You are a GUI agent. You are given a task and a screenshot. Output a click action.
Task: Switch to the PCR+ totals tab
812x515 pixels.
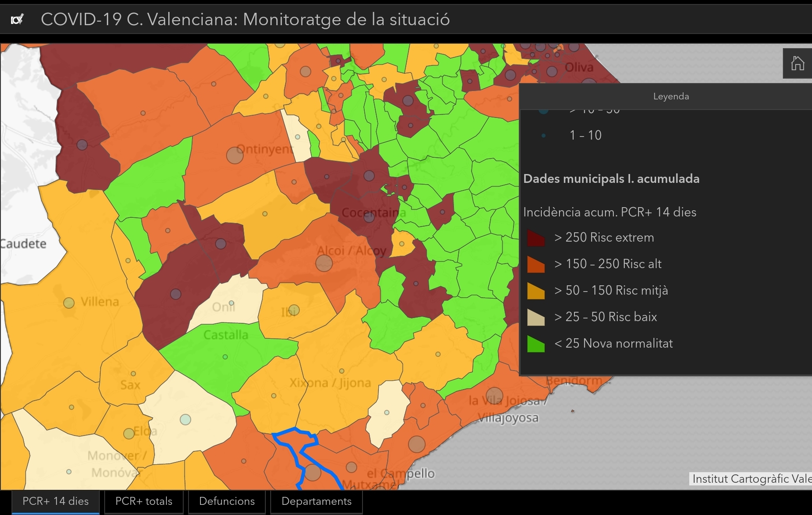144,501
